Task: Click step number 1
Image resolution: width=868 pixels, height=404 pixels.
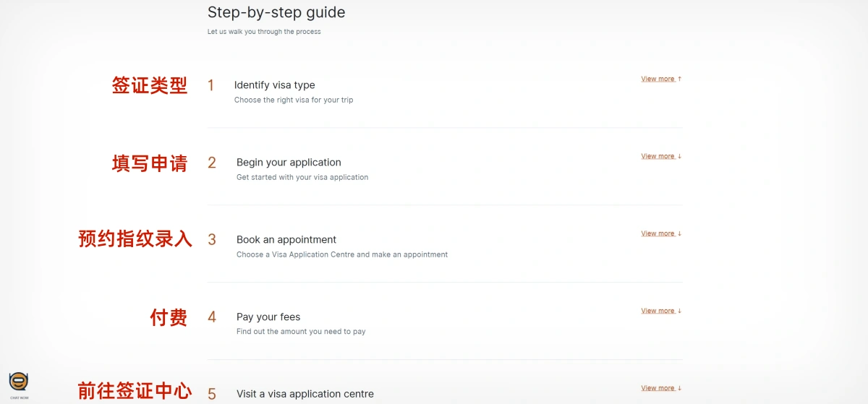Action: click(211, 85)
